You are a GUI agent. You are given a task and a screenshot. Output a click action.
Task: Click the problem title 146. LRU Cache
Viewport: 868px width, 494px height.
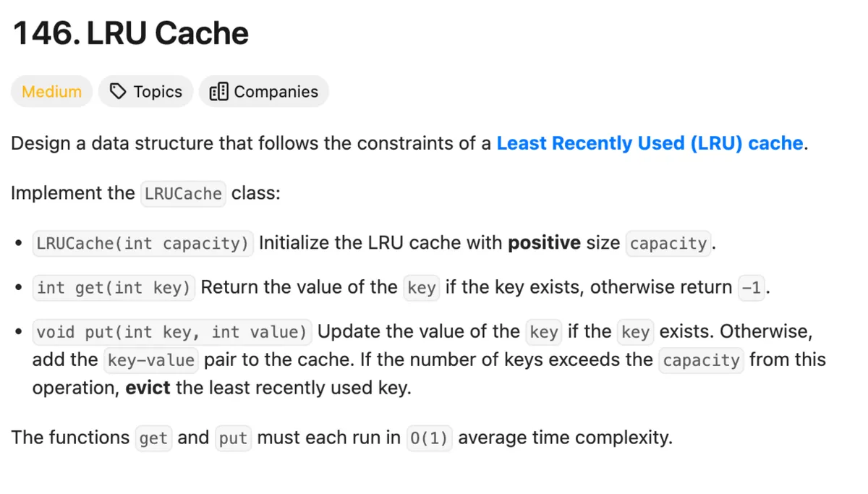click(x=131, y=34)
